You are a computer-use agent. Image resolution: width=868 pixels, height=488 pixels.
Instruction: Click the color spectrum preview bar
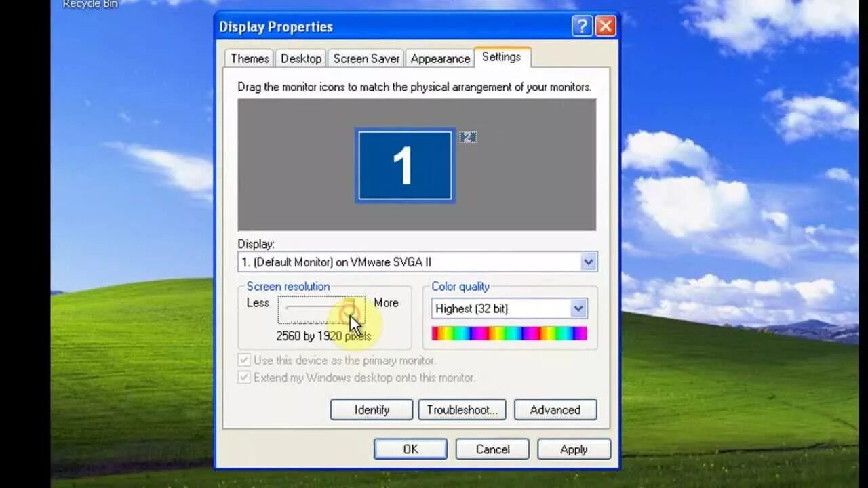pos(509,333)
